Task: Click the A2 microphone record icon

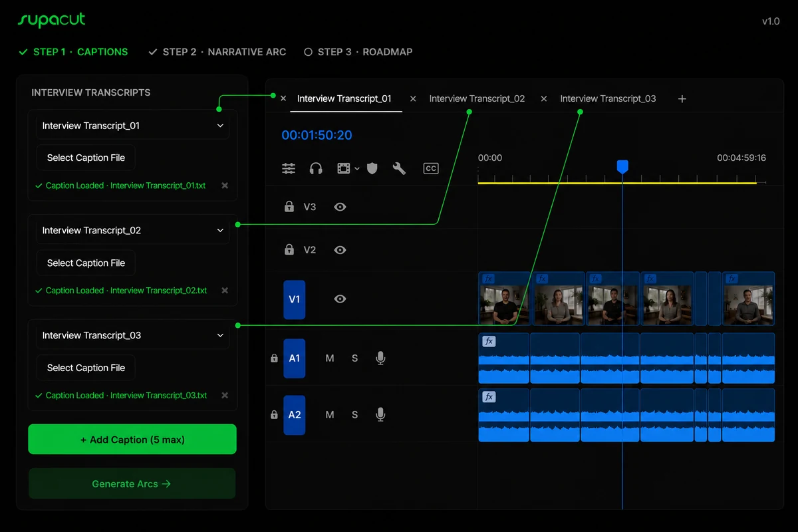Action: 380,415
